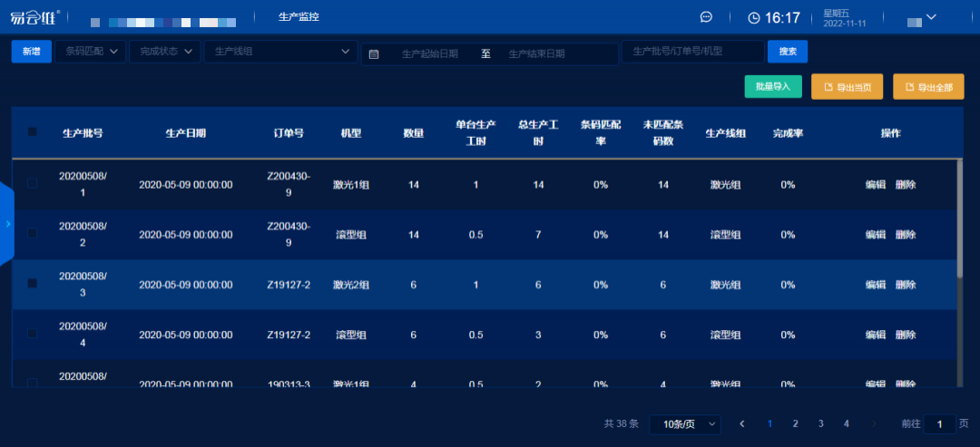Click the previous page arrow in pagination
Image resolution: width=980 pixels, height=447 pixels.
(x=742, y=423)
